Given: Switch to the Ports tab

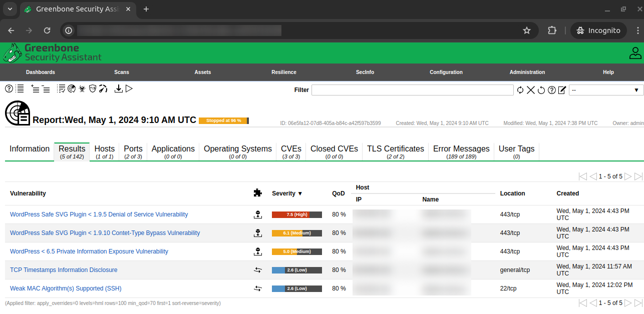Looking at the screenshot, I should tap(133, 152).
